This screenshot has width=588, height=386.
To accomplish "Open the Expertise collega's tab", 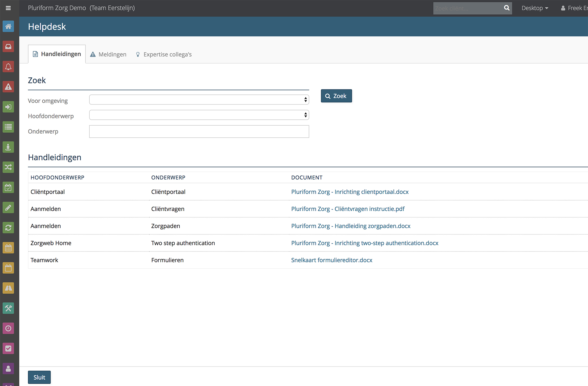I will (x=164, y=54).
